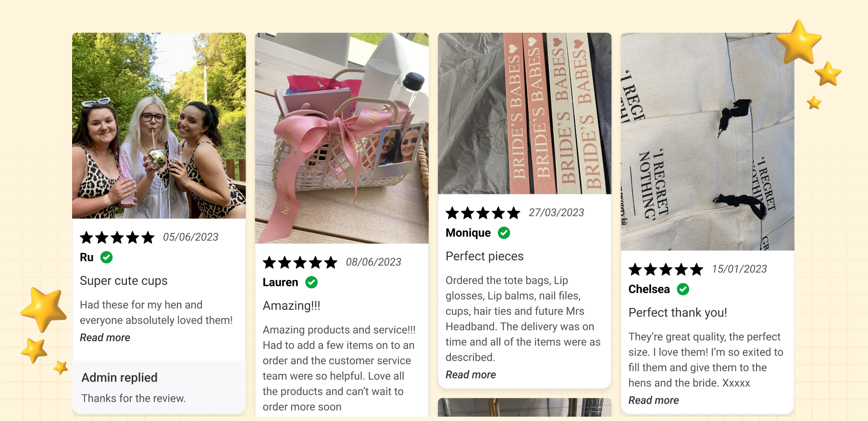The image size is (868, 421).
Task: Click Monique's green verified badge
Action: click(x=504, y=233)
